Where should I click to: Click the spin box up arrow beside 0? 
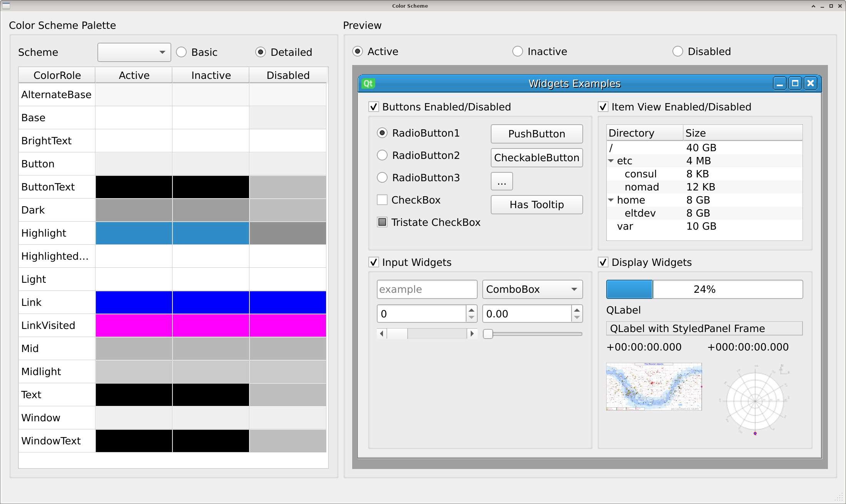click(x=471, y=310)
